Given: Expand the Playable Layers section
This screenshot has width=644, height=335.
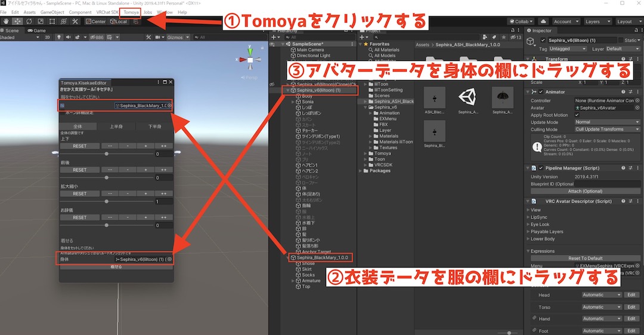Looking at the screenshot, I should click(x=546, y=232).
